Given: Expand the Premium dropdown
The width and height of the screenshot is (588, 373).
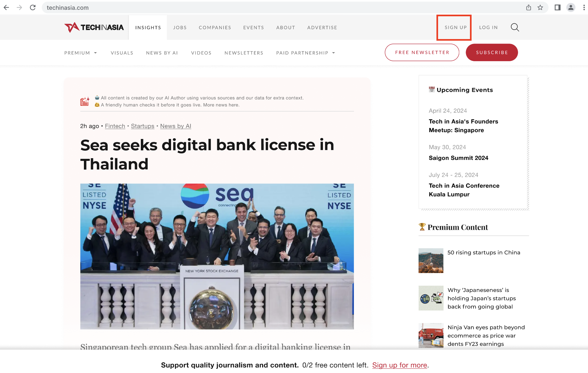Looking at the screenshot, I should point(81,53).
